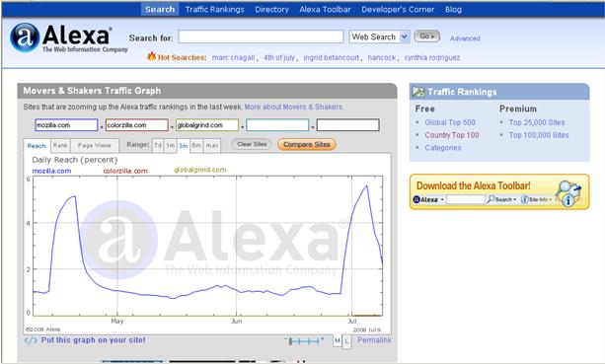Viewport: 605px width, 364px height.
Task: Open the cynthia rodriguez hot search
Action: tap(432, 58)
